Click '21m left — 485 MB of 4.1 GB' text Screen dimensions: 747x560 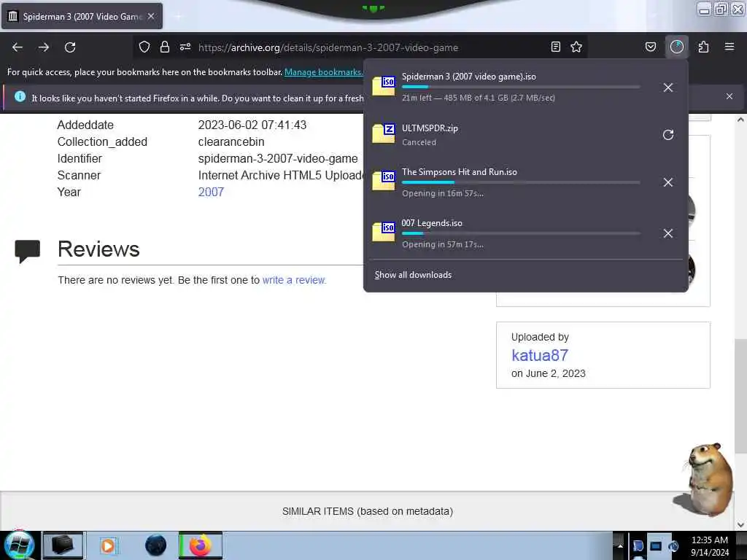[x=479, y=98]
